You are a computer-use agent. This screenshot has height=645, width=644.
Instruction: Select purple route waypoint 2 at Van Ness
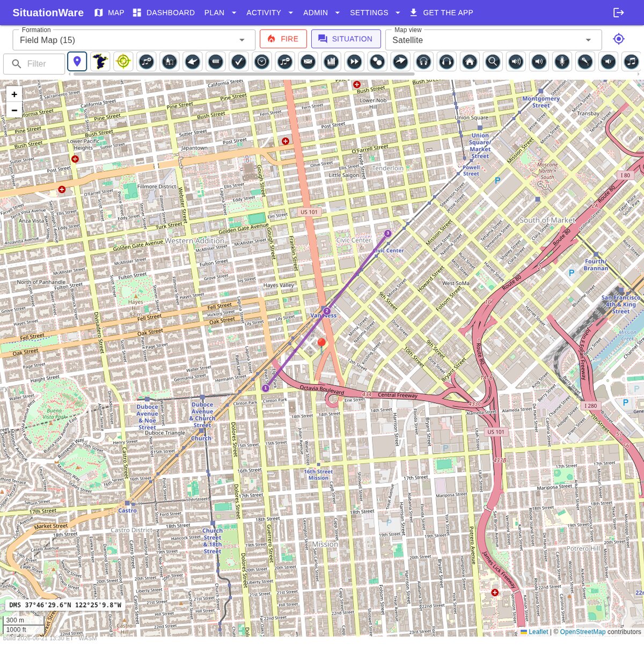click(326, 311)
